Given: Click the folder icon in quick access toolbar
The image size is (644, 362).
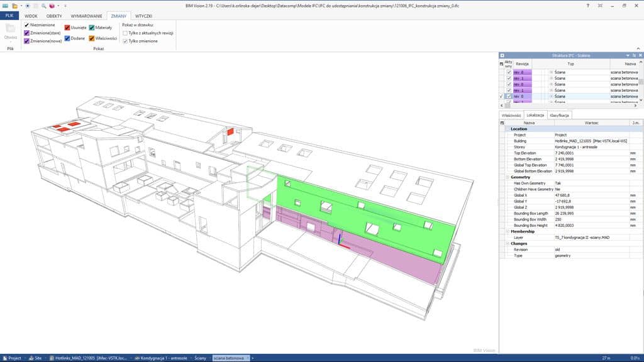Looking at the screenshot, I should (14, 5).
